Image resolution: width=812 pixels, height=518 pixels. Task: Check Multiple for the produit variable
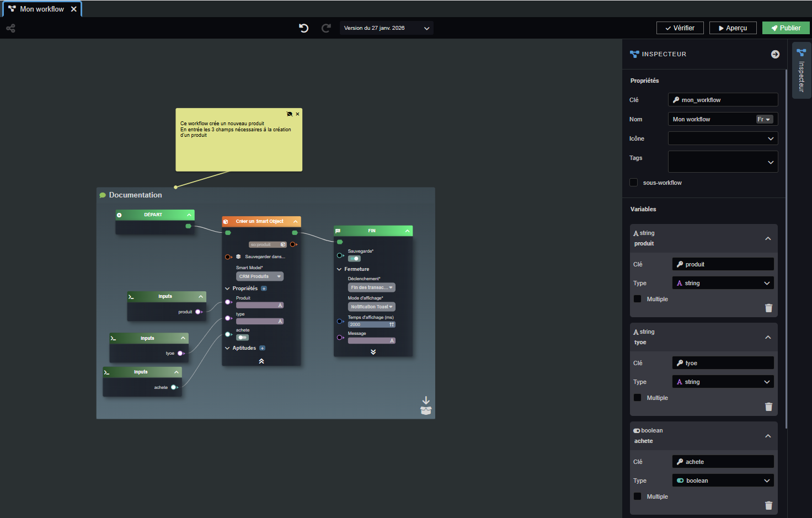click(x=638, y=299)
